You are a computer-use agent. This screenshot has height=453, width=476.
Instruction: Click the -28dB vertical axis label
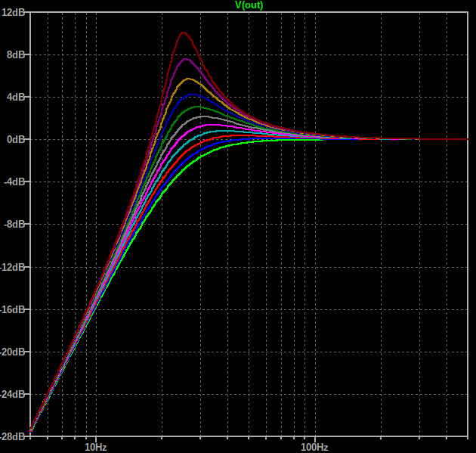[x=12, y=436]
